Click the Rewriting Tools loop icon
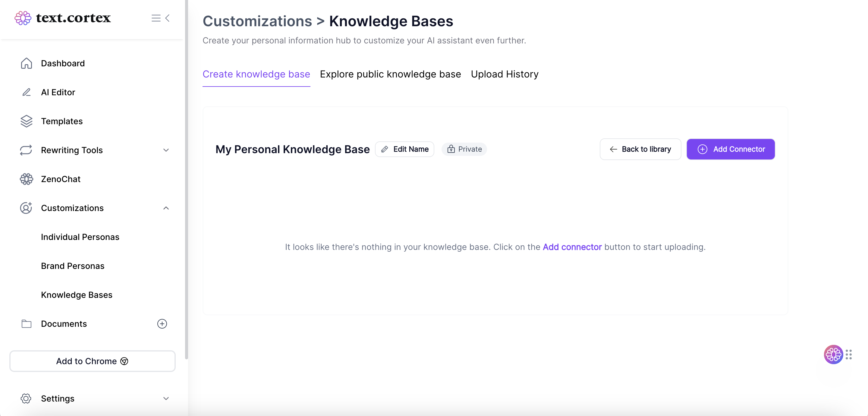The width and height of the screenshot is (868, 416). point(26,150)
